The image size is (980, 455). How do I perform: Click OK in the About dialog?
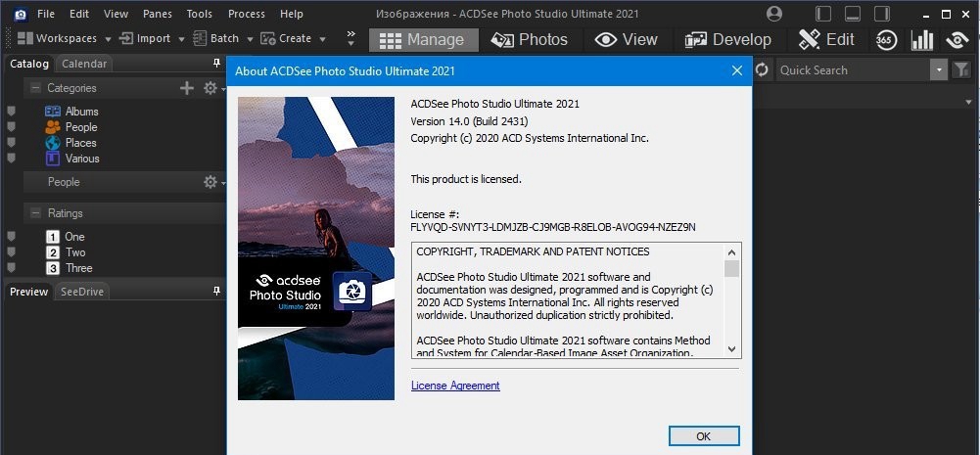click(704, 436)
